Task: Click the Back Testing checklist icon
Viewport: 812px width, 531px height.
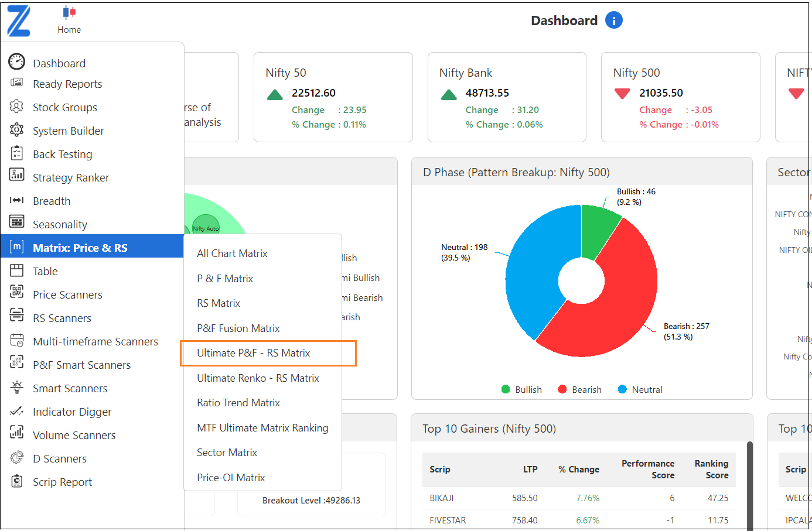Action: (17, 153)
